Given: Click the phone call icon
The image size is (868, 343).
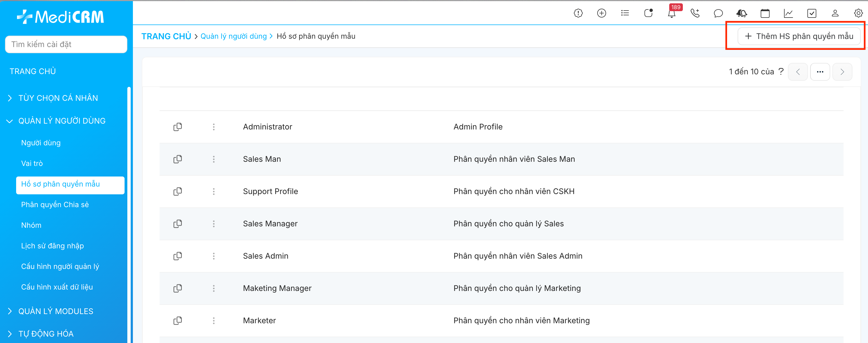Looking at the screenshot, I should pyautogui.click(x=695, y=13).
